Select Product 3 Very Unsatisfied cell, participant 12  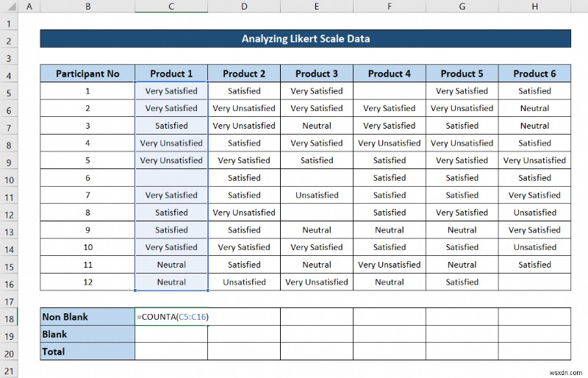tap(317, 282)
